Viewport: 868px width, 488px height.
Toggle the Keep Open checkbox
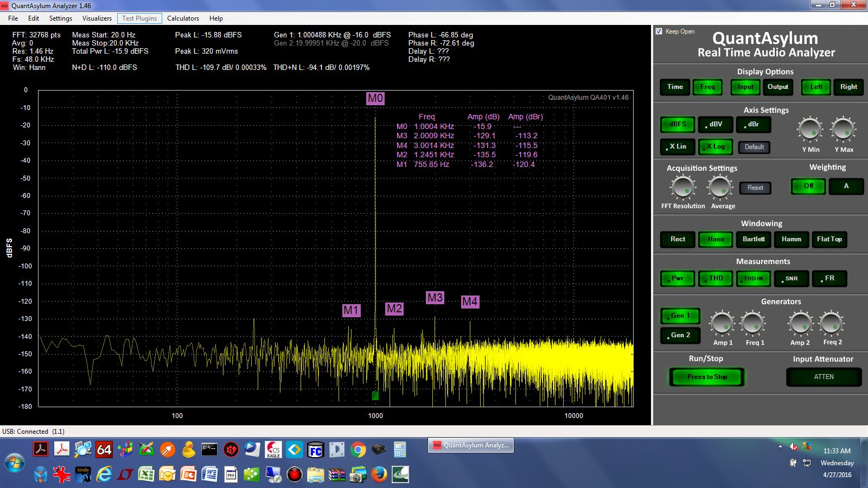pyautogui.click(x=659, y=31)
